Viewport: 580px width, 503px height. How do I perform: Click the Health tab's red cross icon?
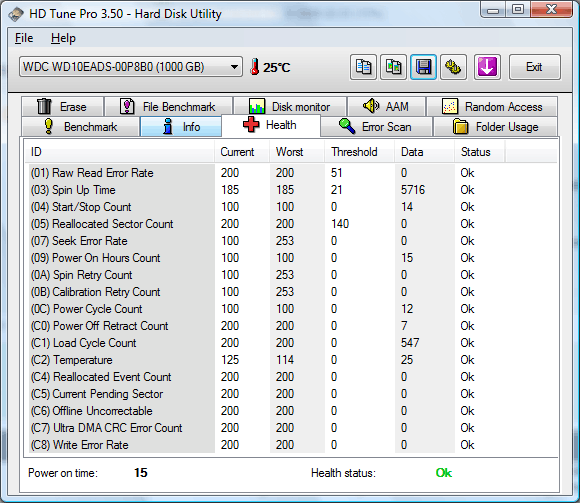click(x=251, y=124)
